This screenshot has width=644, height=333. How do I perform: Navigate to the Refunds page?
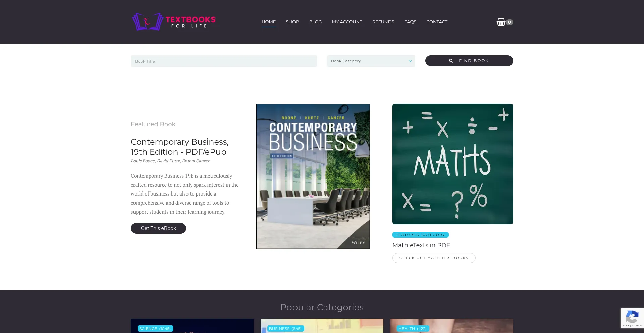point(383,22)
